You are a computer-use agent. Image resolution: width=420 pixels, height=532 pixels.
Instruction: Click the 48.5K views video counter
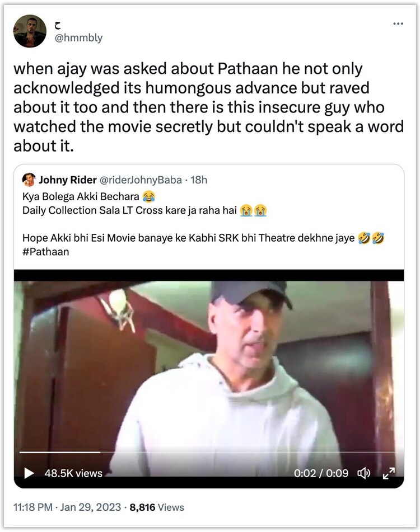(x=73, y=473)
